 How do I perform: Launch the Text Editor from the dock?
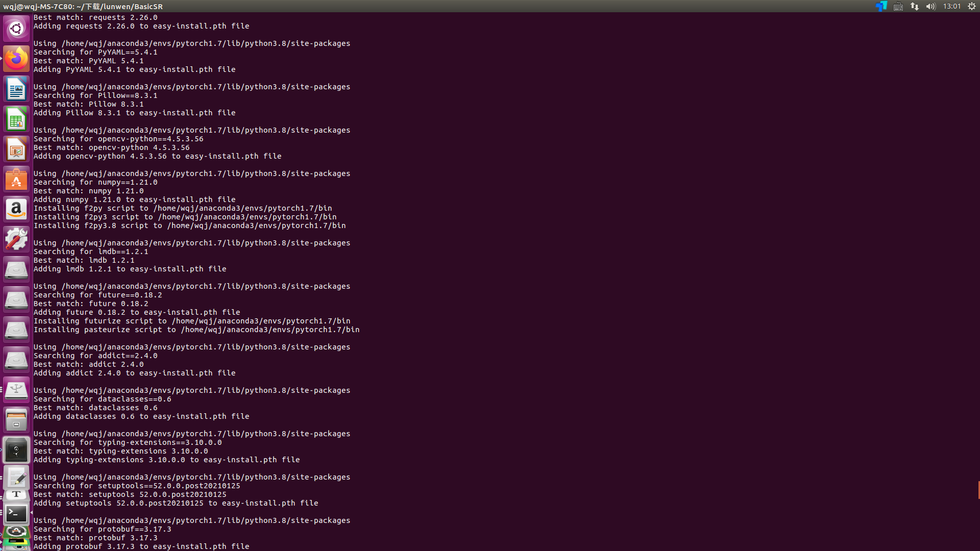tap(16, 479)
